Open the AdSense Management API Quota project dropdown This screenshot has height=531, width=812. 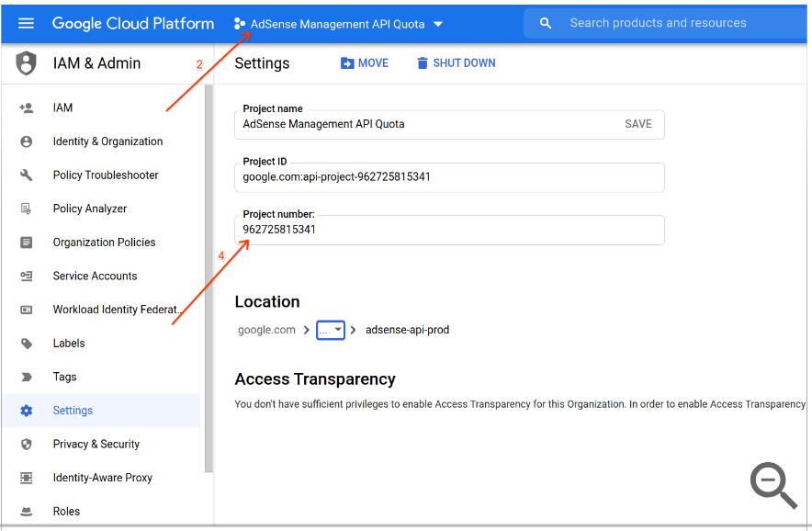(x=338, y=24)
